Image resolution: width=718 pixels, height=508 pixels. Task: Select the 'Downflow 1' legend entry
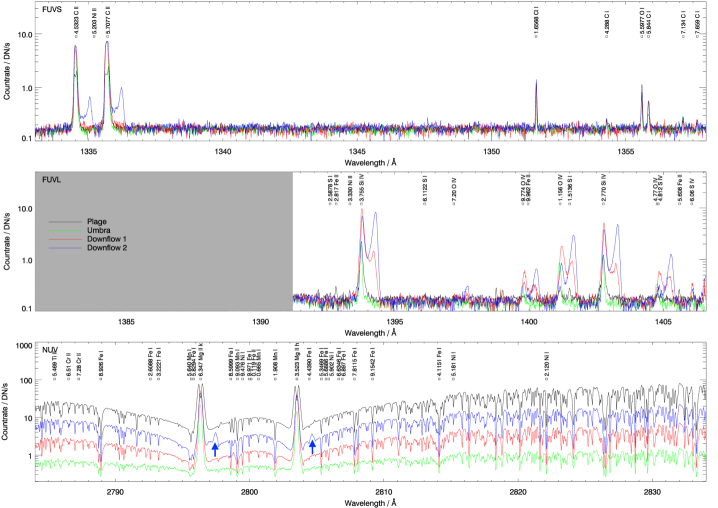[107, 239]
